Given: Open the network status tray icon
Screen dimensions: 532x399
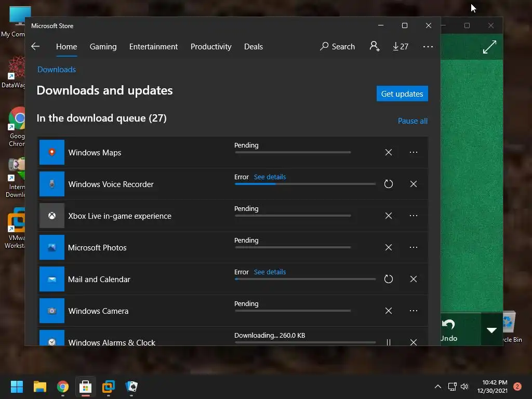Looking at the screenshot, I should tap(453, 387).
